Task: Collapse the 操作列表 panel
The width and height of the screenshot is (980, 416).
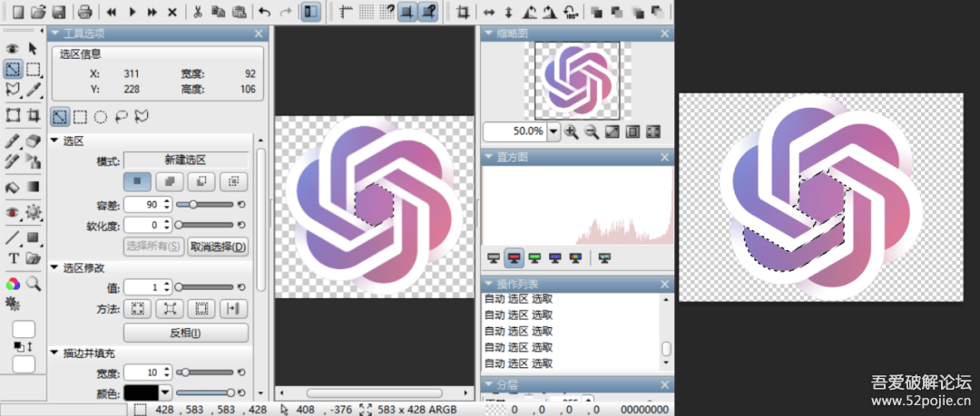Action: (x=487, y=285)
